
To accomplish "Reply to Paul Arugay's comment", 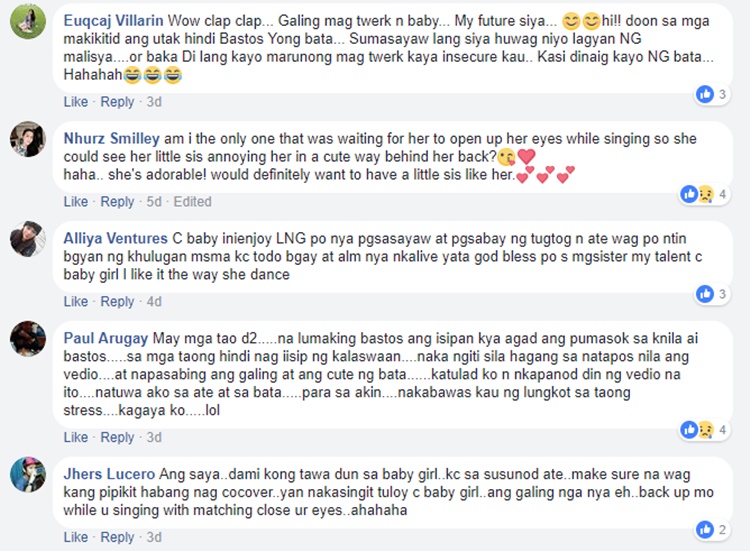I will 117,438.
